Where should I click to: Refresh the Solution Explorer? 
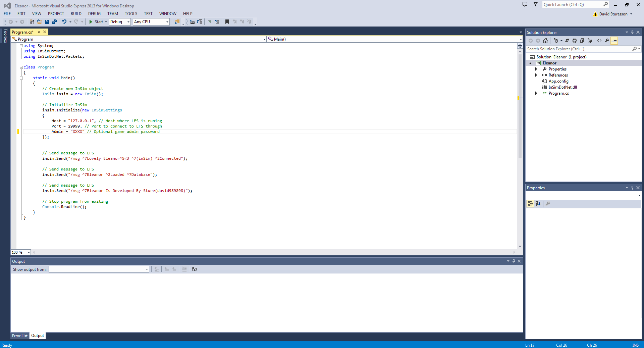click(575, 41)
